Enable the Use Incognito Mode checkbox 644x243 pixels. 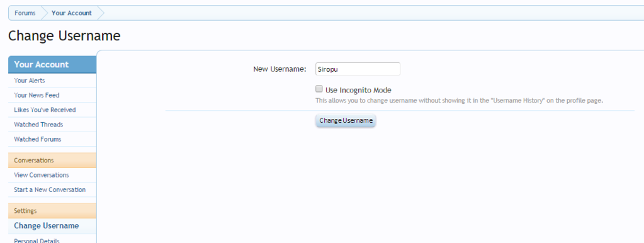tap(319, 89)
